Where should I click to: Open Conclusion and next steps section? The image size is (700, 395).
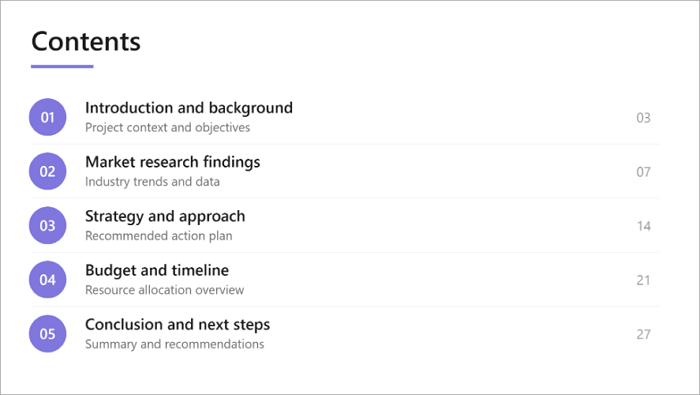(x=178, y=324)
